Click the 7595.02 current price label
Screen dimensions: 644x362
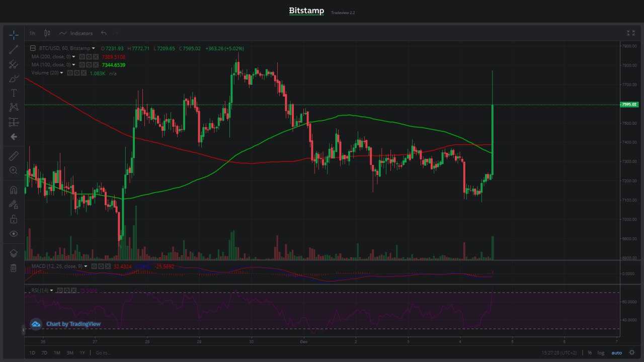pyautogui.click(x=629, y=105)
